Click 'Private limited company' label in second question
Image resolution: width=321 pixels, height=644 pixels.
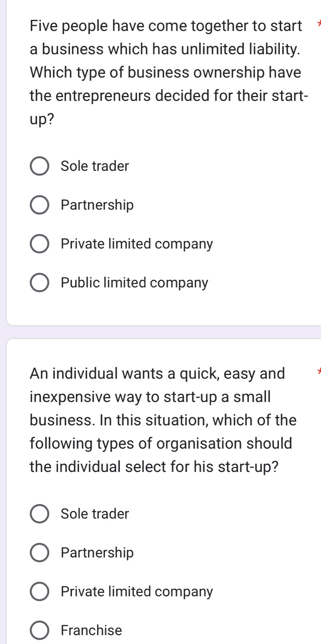[137, 592]
